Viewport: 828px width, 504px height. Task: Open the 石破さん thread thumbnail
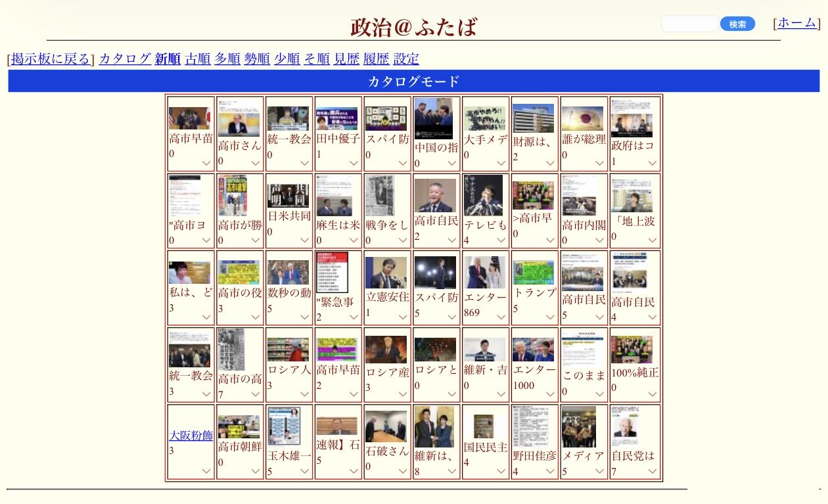click(386, 426)
